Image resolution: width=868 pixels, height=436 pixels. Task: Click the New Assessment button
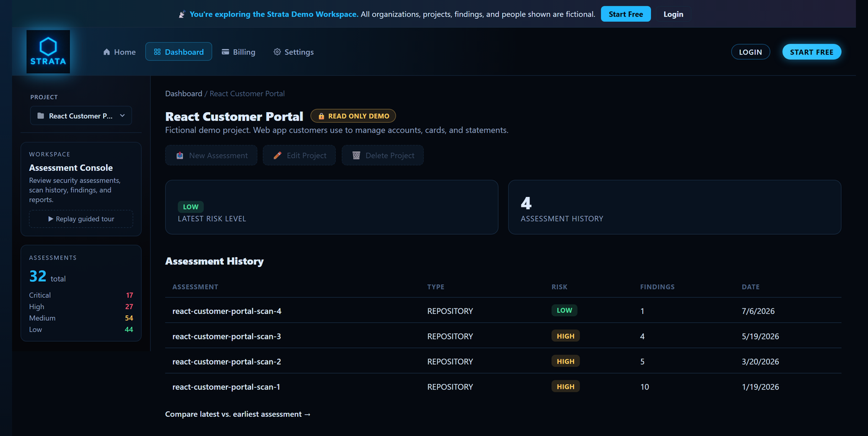(211, 155)
